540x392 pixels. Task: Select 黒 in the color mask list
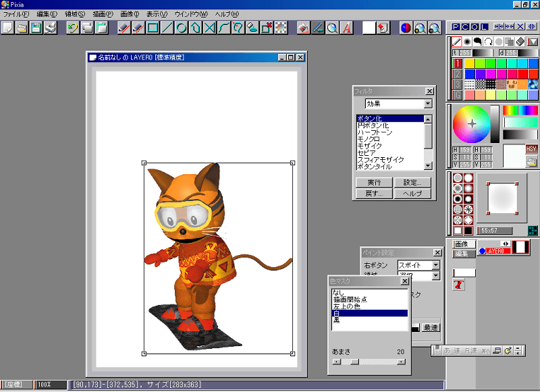369,320
